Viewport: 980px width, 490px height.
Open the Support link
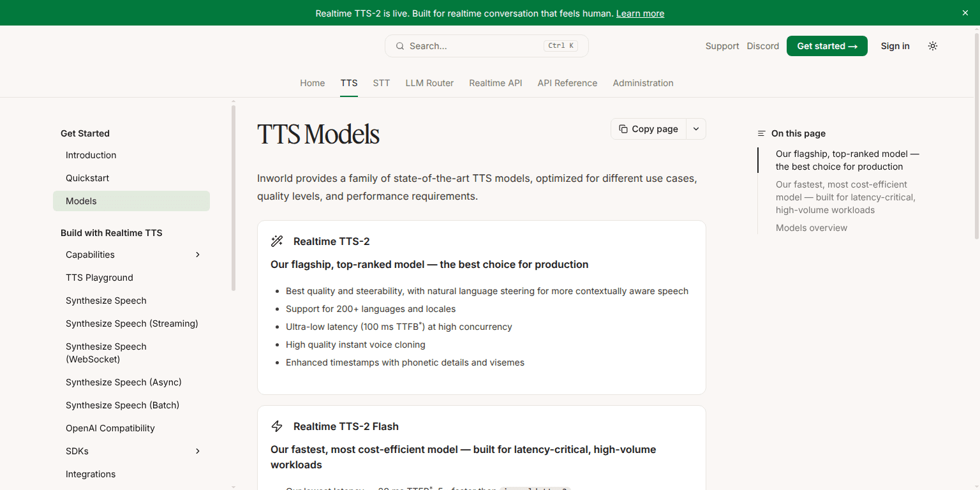point(722,46)
